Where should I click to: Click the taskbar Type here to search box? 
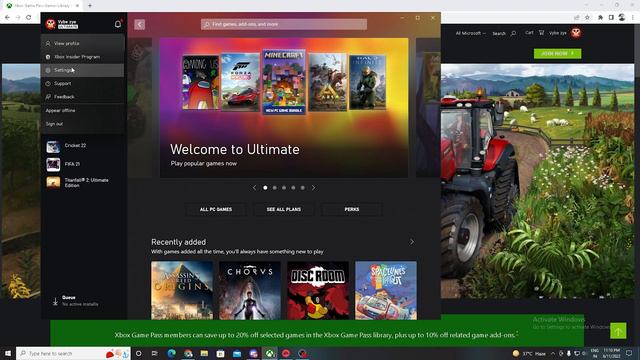click(73, 353)
